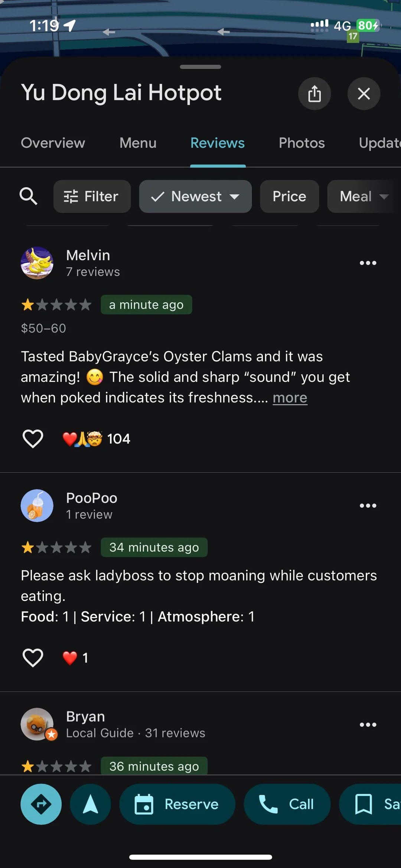Like Melvin's review with the heart
This screenshot has width=401, height=868.
point(33,439)
